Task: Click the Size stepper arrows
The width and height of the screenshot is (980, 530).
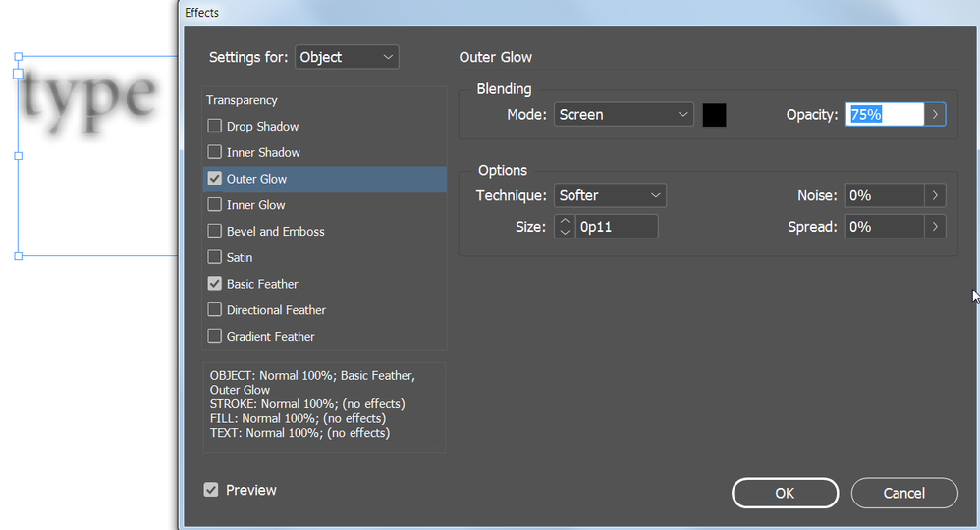Action: pyautogui.click(x=565, y=227)
